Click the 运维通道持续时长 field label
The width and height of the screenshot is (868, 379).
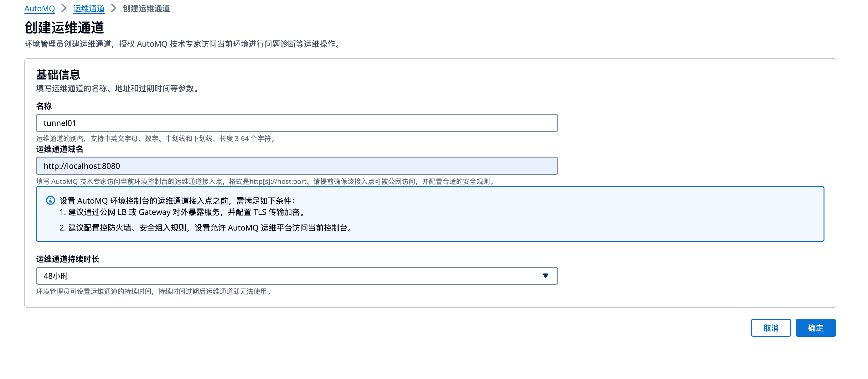pos(67,259)
